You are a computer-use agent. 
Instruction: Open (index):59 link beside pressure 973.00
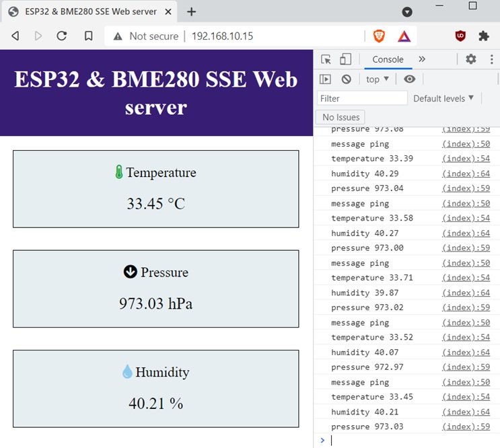pos(466,248)
